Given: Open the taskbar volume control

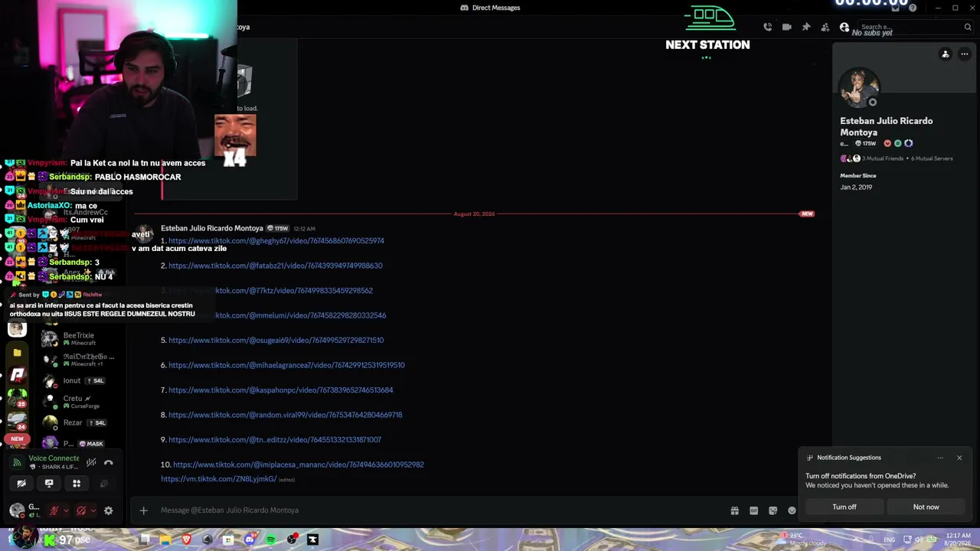Looking at the screenshot, I should [920, 540].
